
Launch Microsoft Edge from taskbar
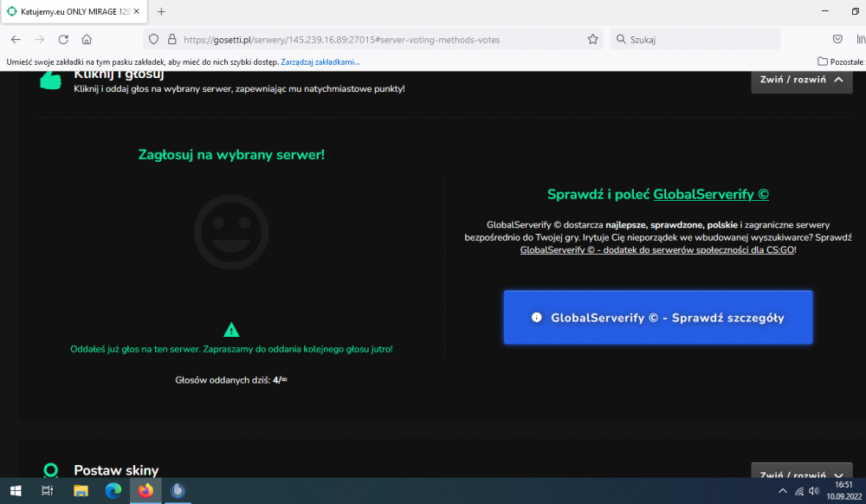113,491
